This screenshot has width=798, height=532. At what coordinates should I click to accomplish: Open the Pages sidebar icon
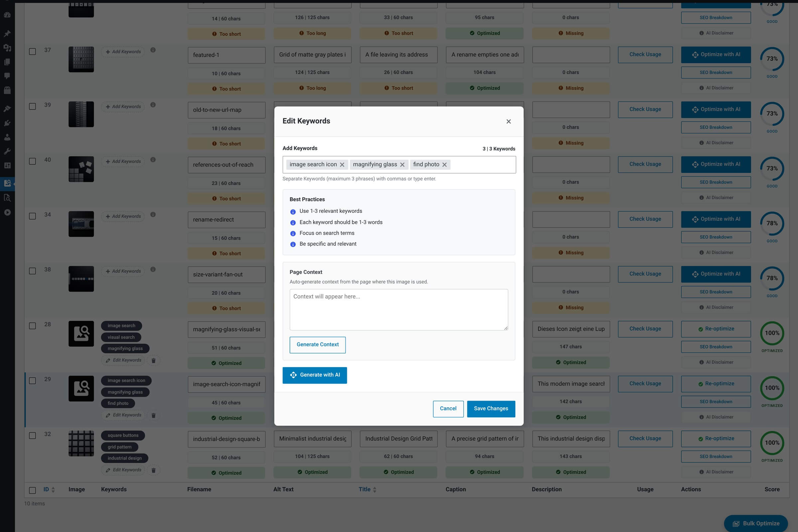coord(7,62)
